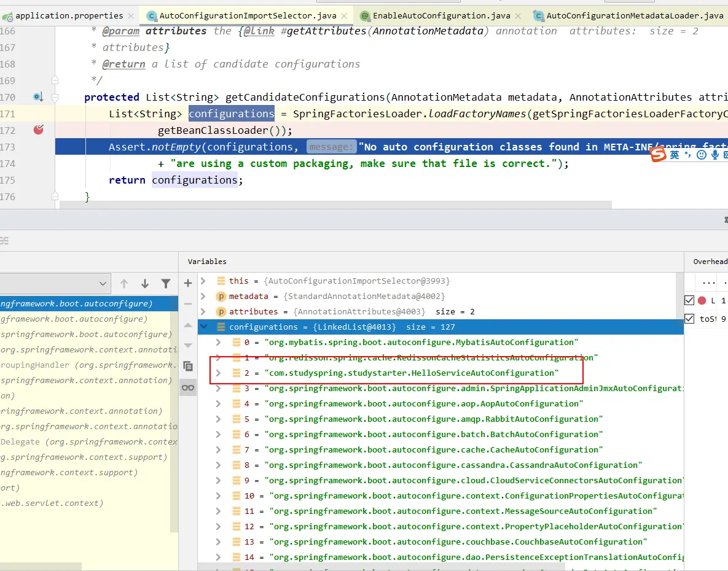Click the horizontal scrollbar under the editor
The image size is (728, 571).
335,204
